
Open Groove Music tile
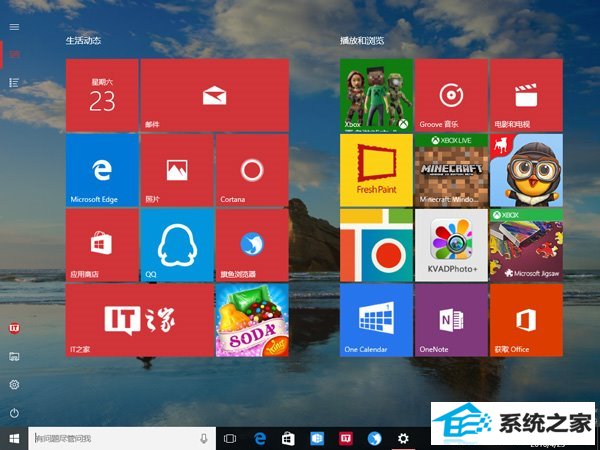click(x=451, y=95)
